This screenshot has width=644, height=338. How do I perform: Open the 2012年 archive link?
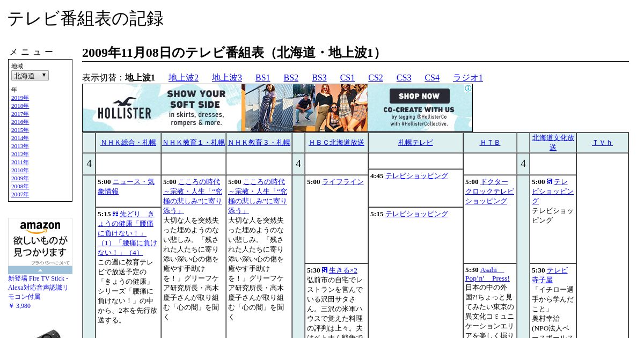click(20, 154)
